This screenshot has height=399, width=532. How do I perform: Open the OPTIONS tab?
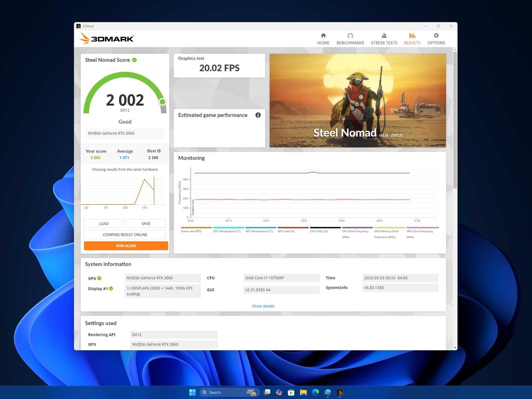pos(436,39)
